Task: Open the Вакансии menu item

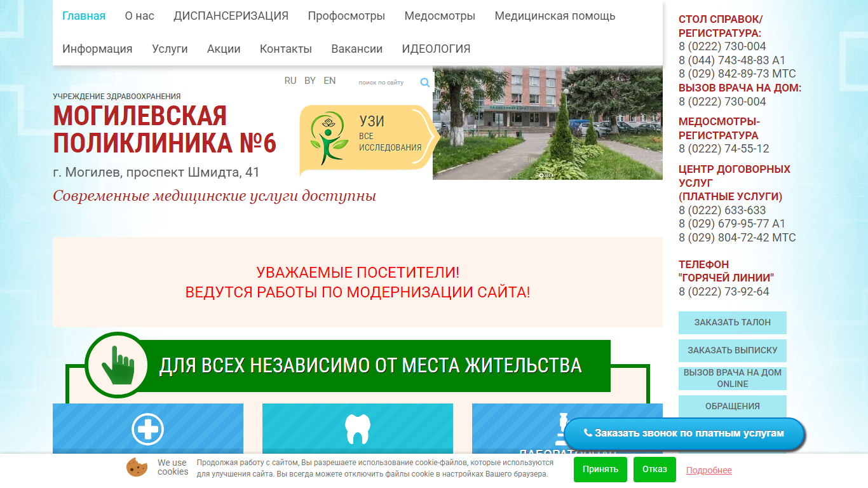Action: click(357, 49)
